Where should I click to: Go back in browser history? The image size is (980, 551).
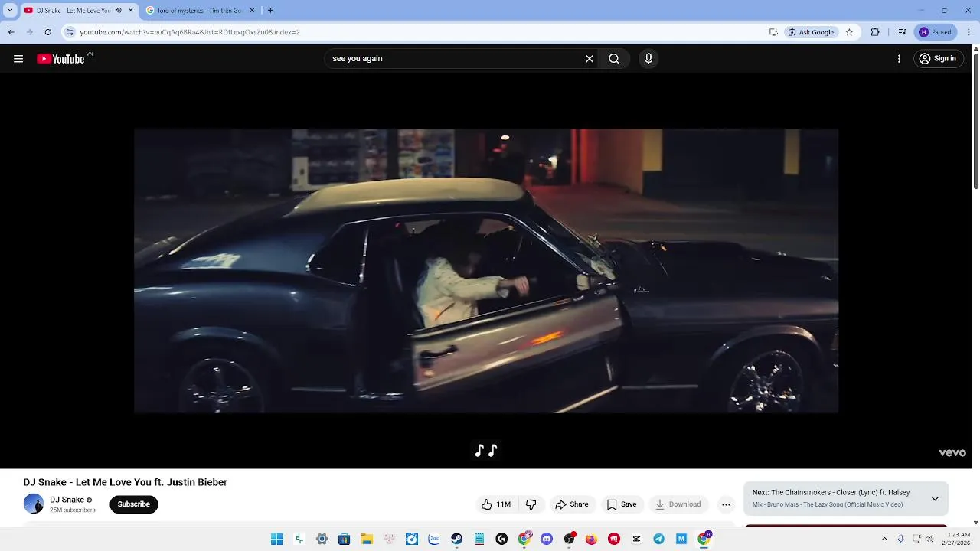[x=11, y=32]
